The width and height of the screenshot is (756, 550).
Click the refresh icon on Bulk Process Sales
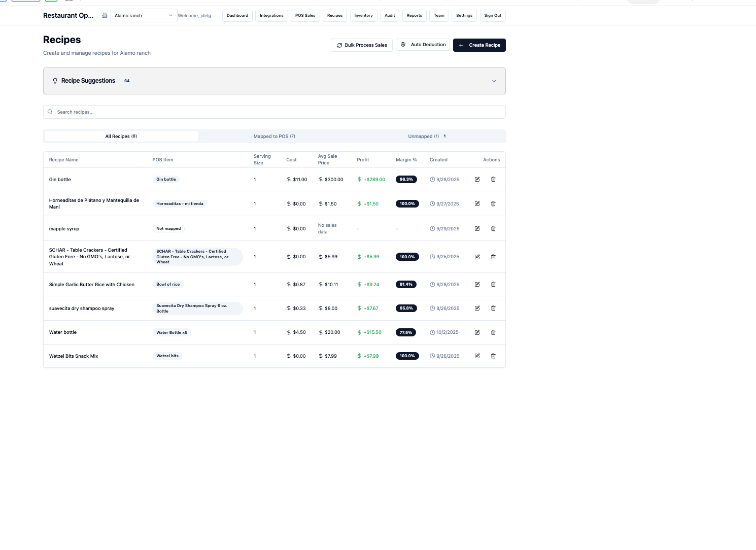(x=339, y=45)
